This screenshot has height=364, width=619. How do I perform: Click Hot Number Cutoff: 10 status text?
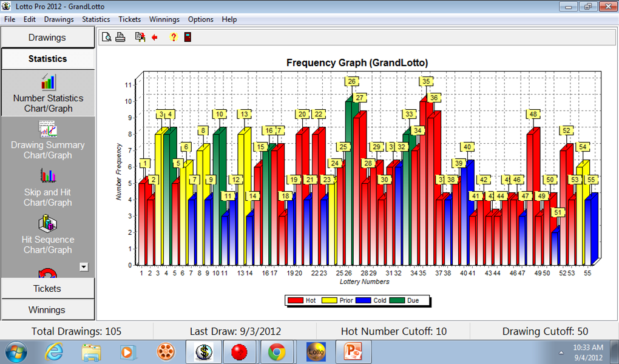(394, 331)
